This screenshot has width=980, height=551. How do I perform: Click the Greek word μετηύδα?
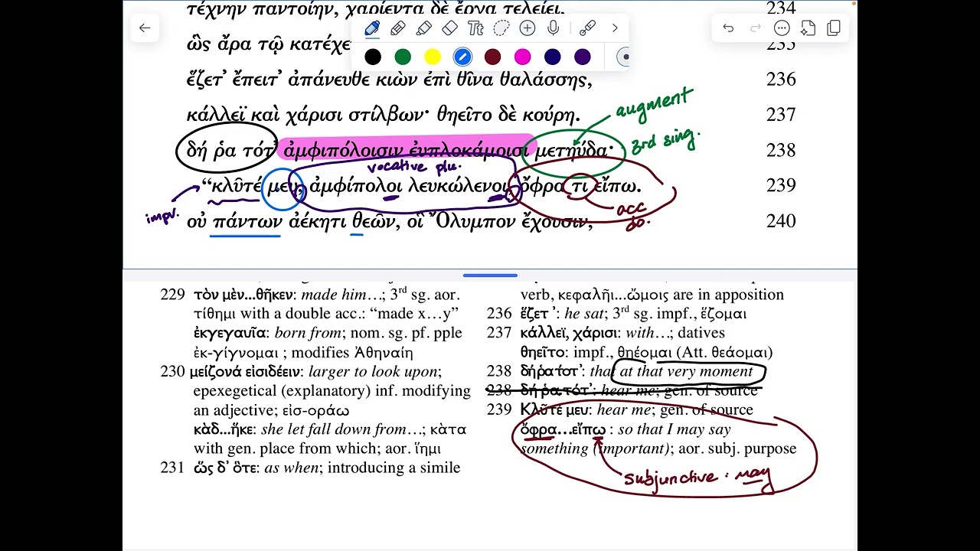point(571,150)
